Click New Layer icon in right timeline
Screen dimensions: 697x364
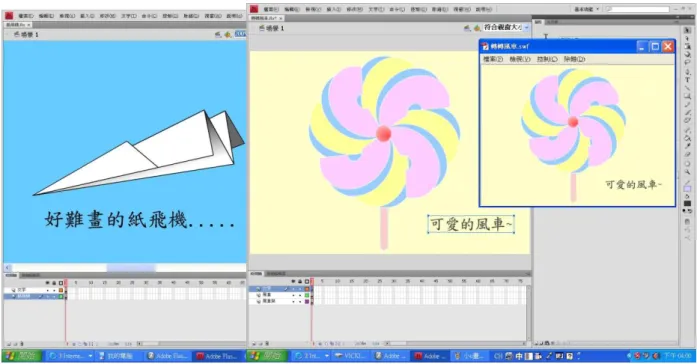tap(254, 344)
